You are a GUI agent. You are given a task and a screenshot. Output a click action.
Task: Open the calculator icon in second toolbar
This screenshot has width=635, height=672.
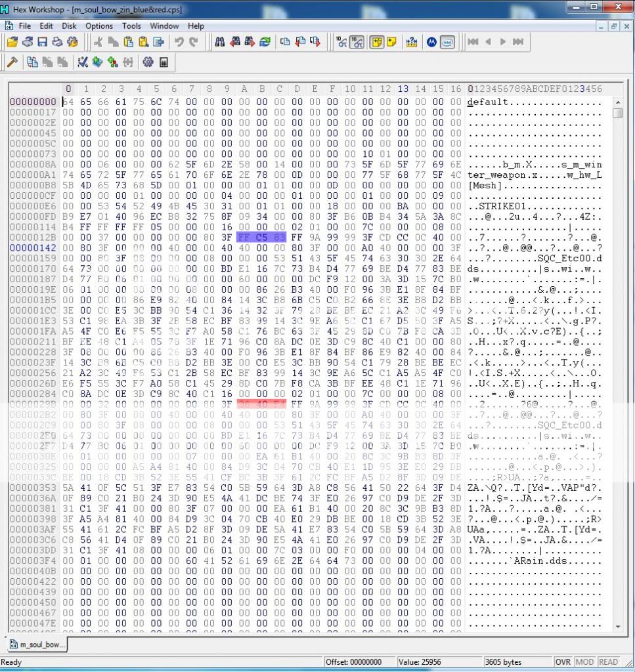(164, 62)
